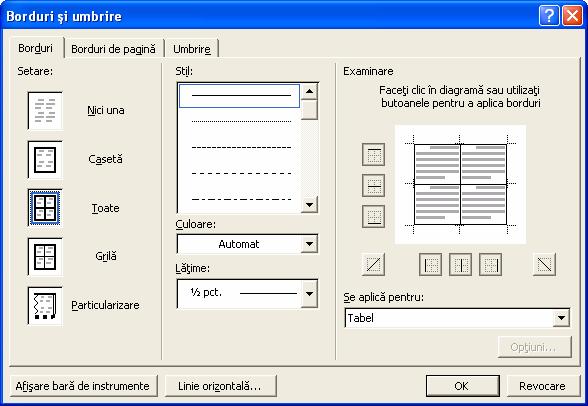The image size is (588, 406).
Task: Click the 'Afișare bară de instrumente' button
Action: click(x=82, y=386)
